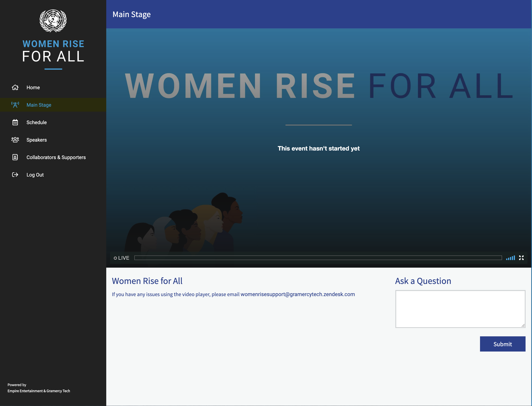Toggle fullscreen on the video player
The height and width of the screenshot is (406, 532).
pyautogui.click(x=521, y=258)
